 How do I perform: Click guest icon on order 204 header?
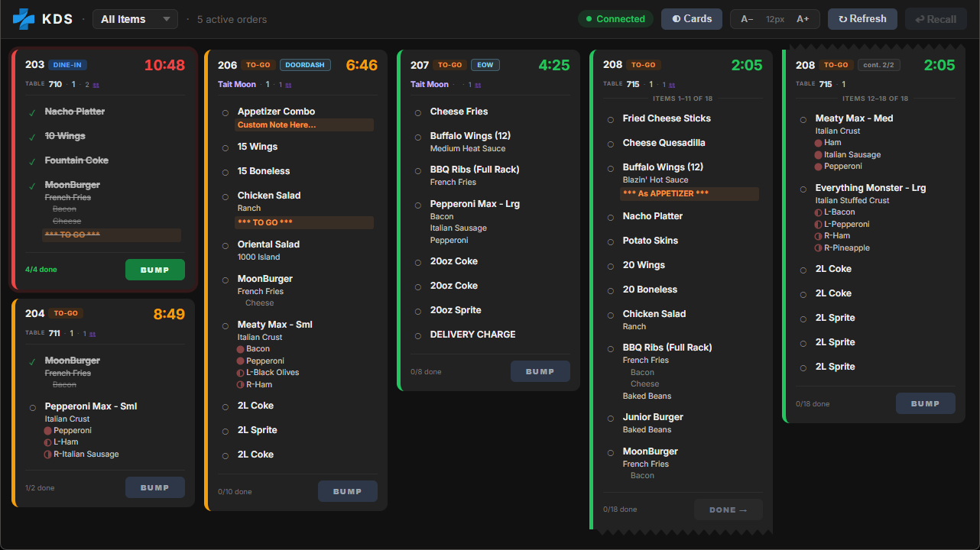92,334
